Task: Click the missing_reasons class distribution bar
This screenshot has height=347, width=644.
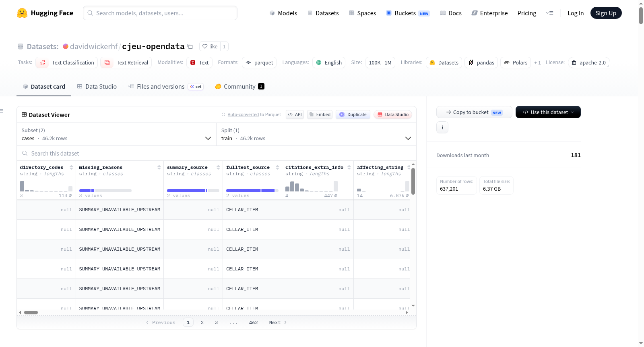Action: coord(105,191)
